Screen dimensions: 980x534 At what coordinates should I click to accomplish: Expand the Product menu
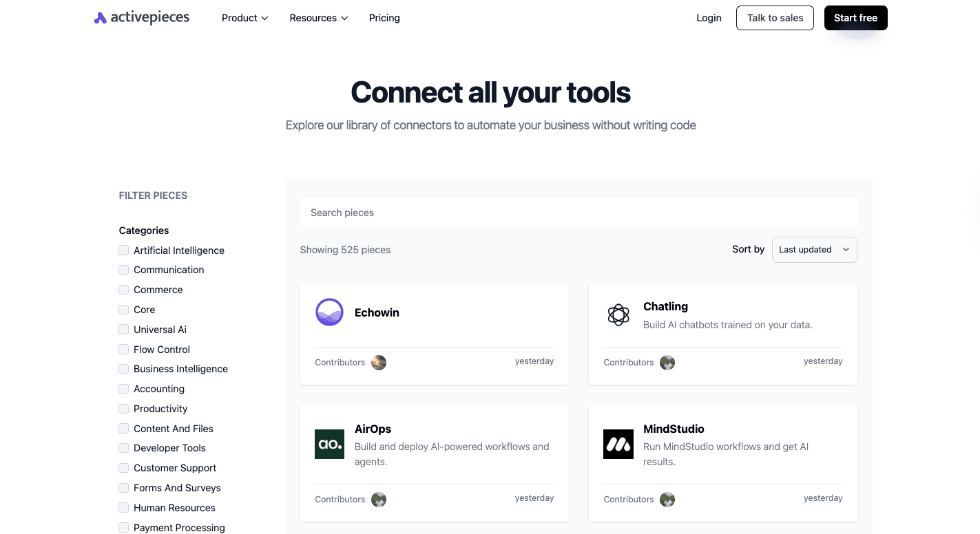pyautogui.click(x=244, y=18)
